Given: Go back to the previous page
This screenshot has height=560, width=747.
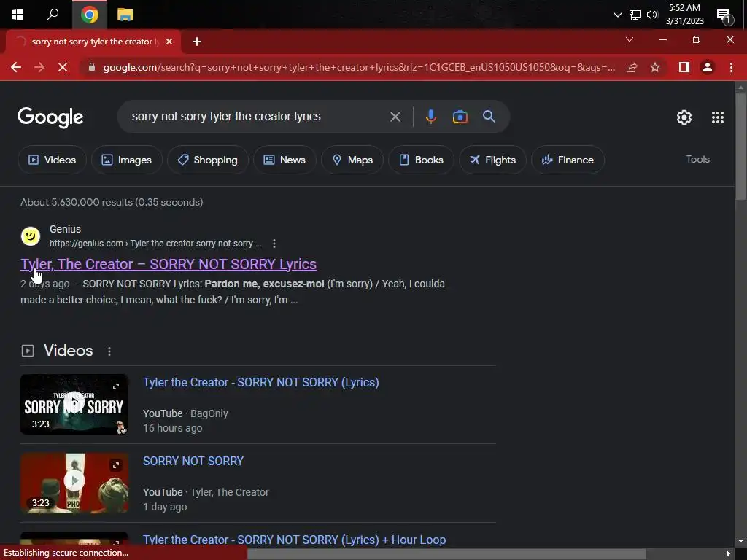Looking at the screenshot, I should click(x=16, y=67).
